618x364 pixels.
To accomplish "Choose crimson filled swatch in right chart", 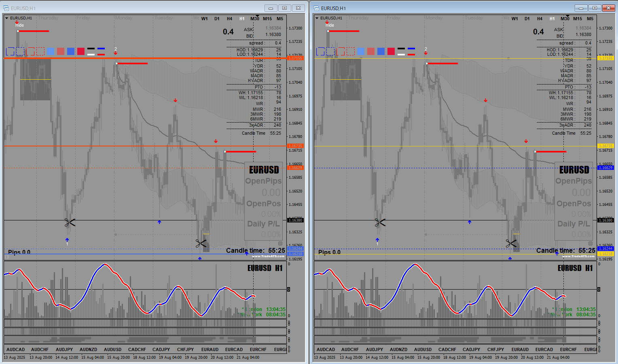I will [x=391, y=51].
